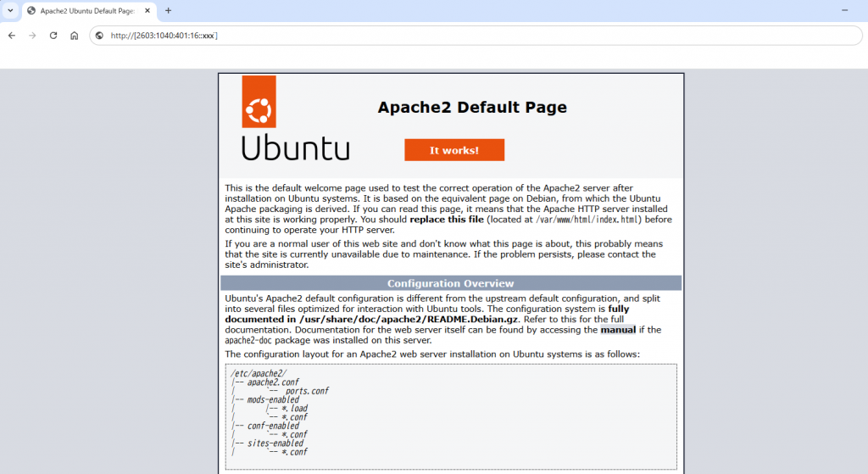
Task: Click ports.conf in configuration layout
Action: click(307, 391)
